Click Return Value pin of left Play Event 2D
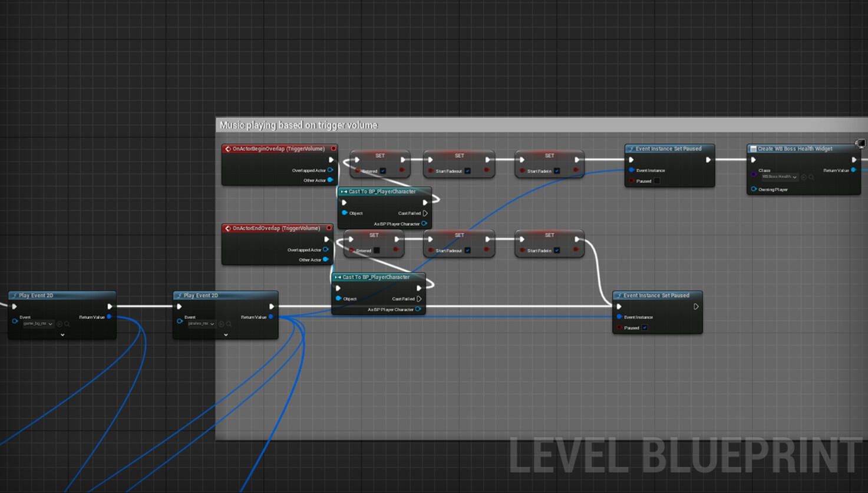Image resolution: width=868 pixels, height=493 pixels. (109, 317)
